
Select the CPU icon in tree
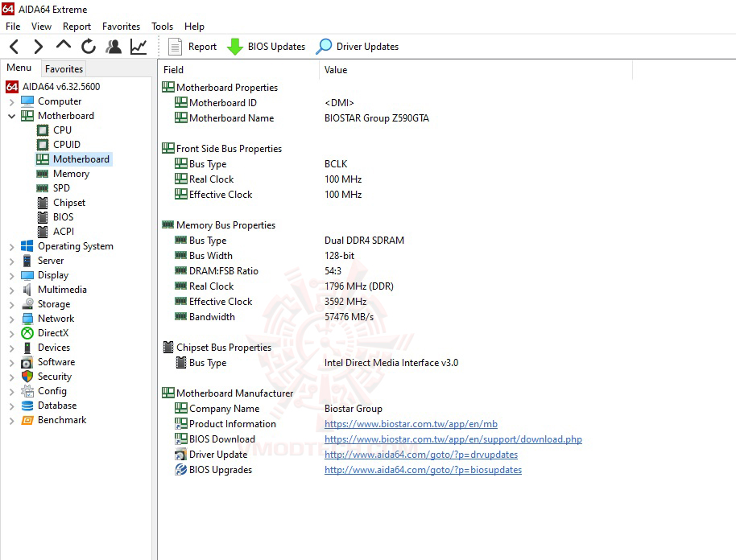pyautogui.click(x=42, y=130)
